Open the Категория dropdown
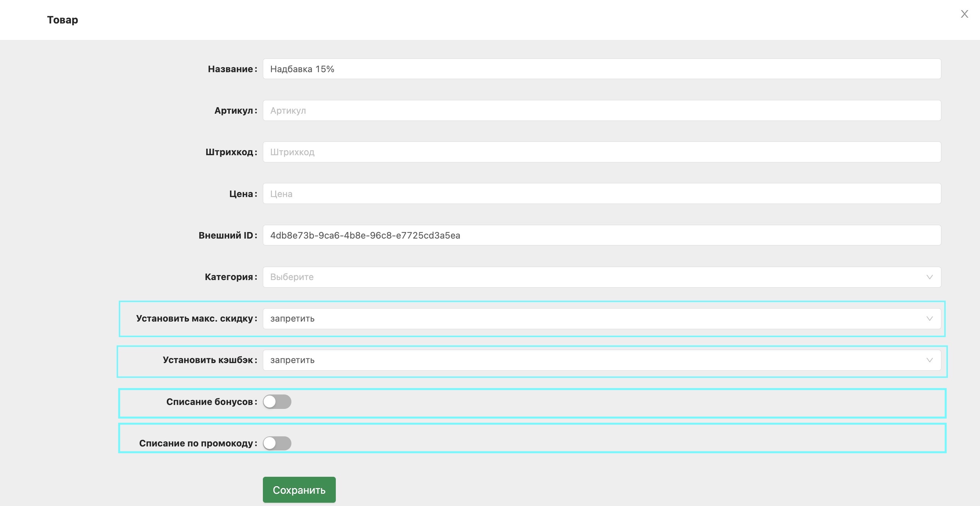Image resolution: width=980 pixels, height=506 pixels. pyautogui.click(x=602, y=277)
